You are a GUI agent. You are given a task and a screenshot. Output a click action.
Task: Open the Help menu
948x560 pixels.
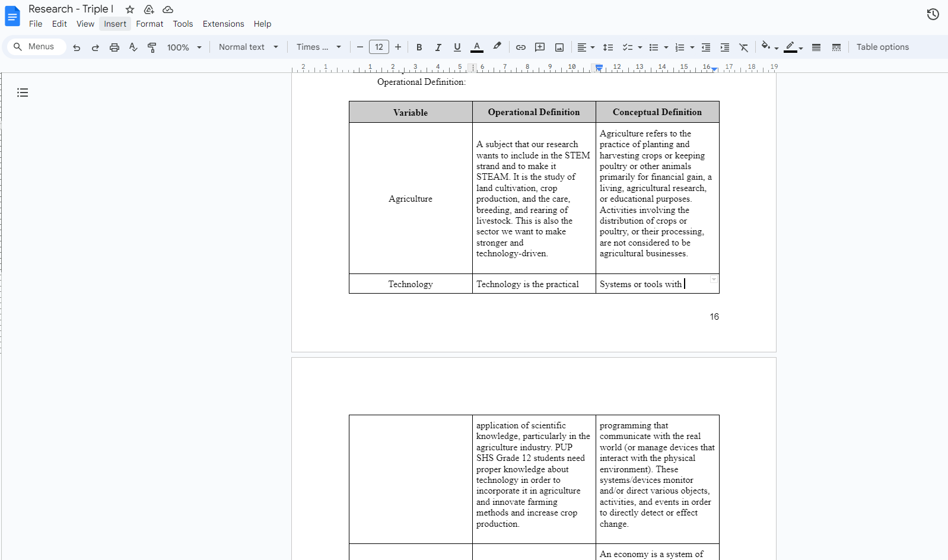[x=262, y=24]
